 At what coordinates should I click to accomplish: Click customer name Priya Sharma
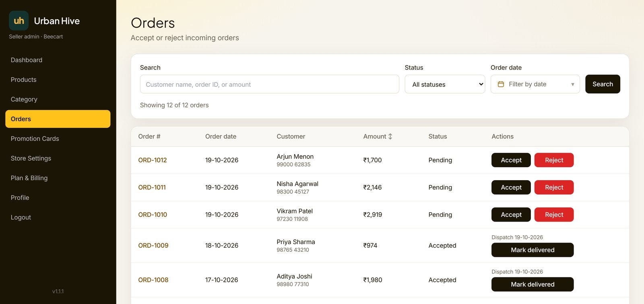coord(296,242)
